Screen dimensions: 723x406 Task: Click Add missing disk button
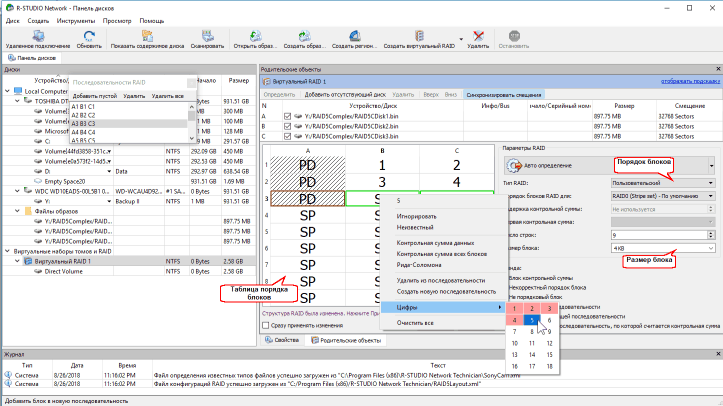pos(345,94)
